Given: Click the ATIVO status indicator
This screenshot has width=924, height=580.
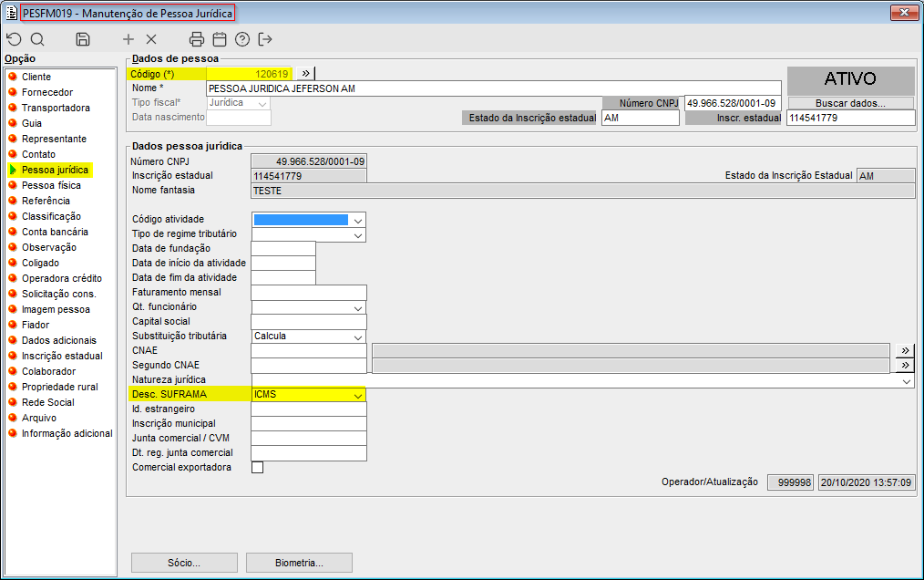Looking at the screenshot, I should (x=850, y=79).
